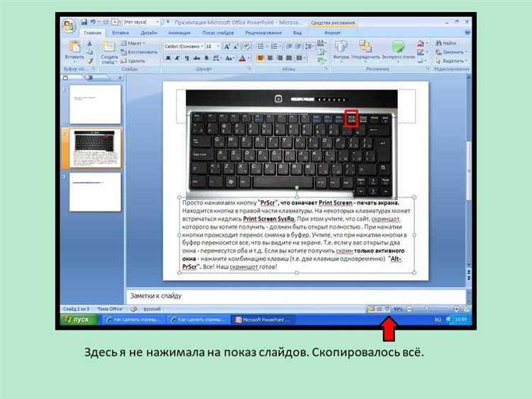This screenshot has width=532, height=399.
Task: Open the Change Case (Aa) dropdown
Action: tap(231, 58)
